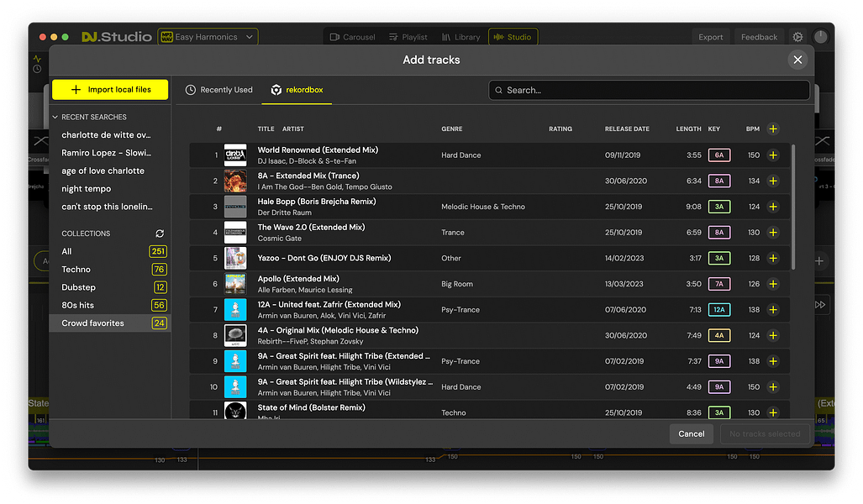Choose recent search 'charlotte de witte ov…'
Image resolution: width=863 pixels, height=504 pixels.
(x=106, y=134)
